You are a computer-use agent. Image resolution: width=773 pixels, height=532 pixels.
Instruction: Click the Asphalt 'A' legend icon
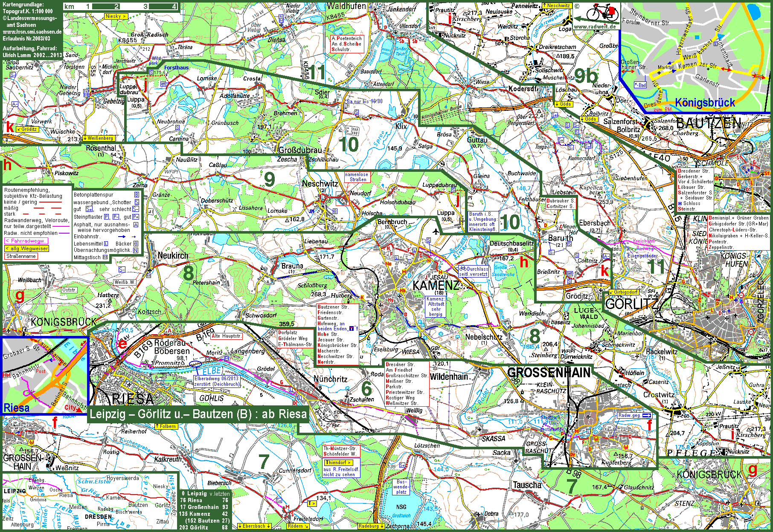tap(136, 225)
